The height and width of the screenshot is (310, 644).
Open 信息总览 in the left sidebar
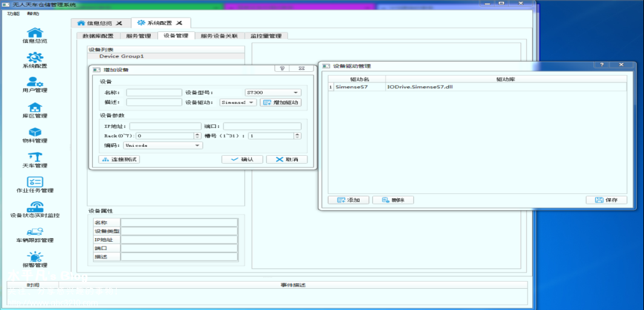[35, 33]
